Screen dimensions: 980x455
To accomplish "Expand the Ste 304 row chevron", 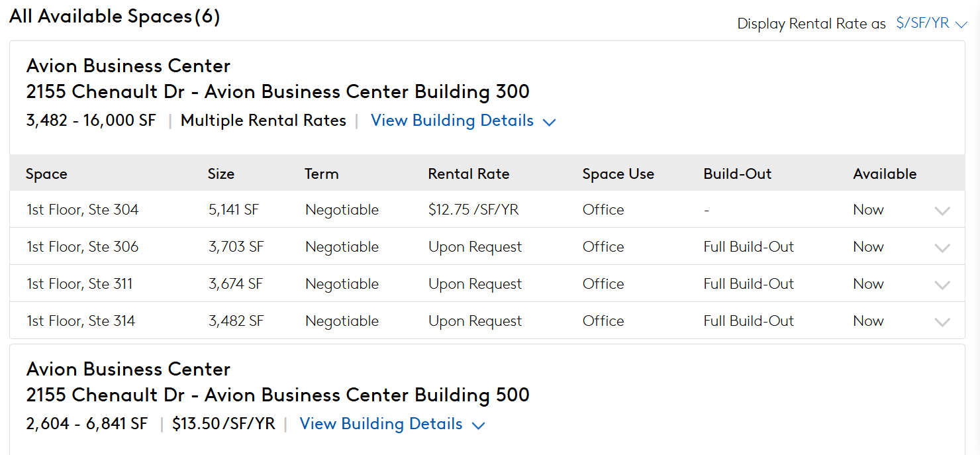I will (x=942, y=211).
